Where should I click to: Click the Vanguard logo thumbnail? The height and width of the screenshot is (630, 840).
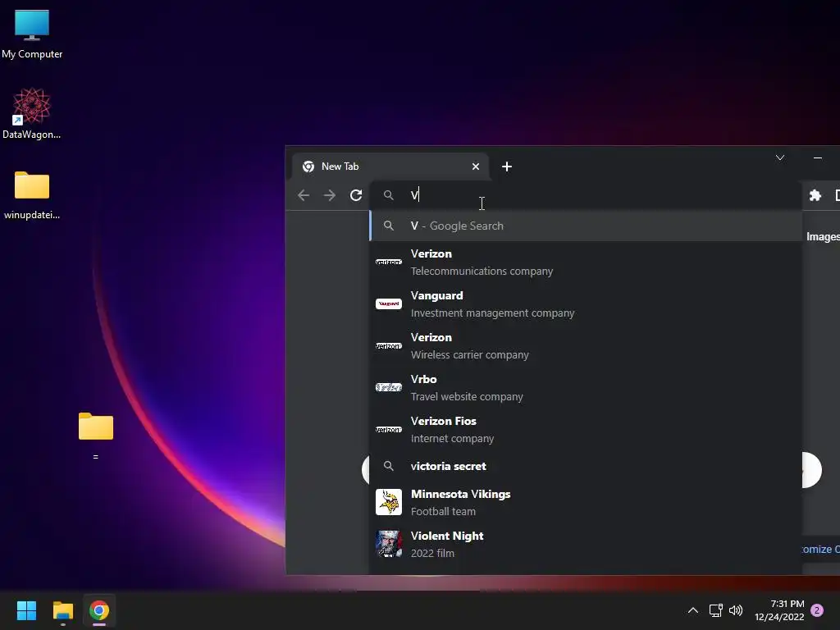388,304
